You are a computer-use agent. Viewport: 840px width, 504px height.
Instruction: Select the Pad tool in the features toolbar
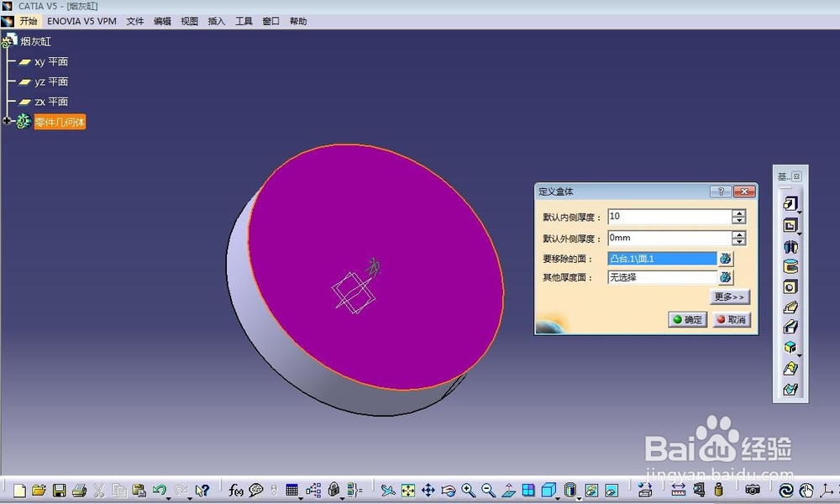point(790,202)
